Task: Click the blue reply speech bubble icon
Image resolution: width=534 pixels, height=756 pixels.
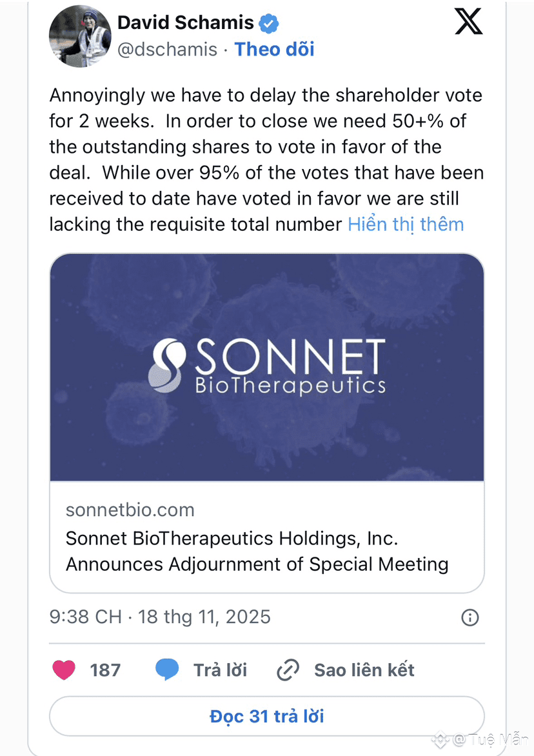Action: click(167, 670)
